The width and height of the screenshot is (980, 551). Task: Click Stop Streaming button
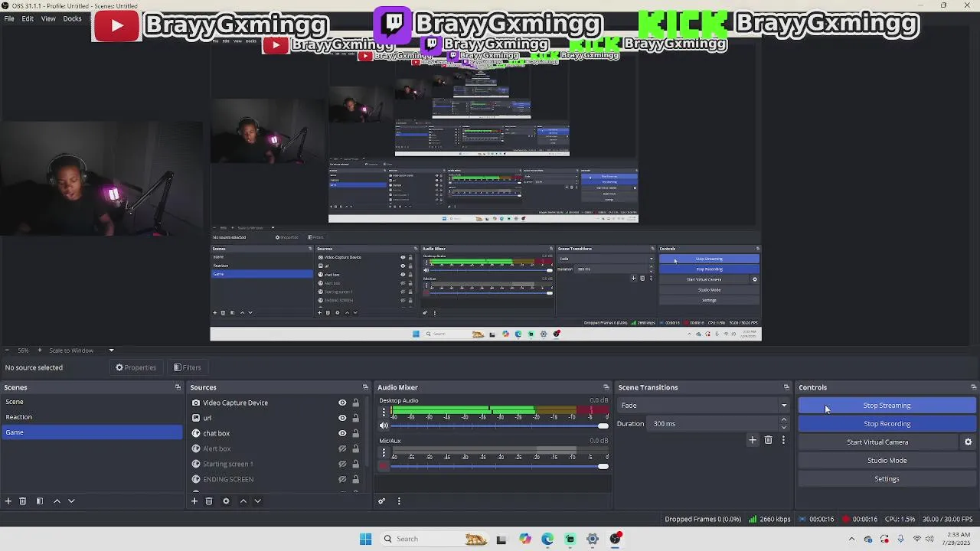[887, 406]
